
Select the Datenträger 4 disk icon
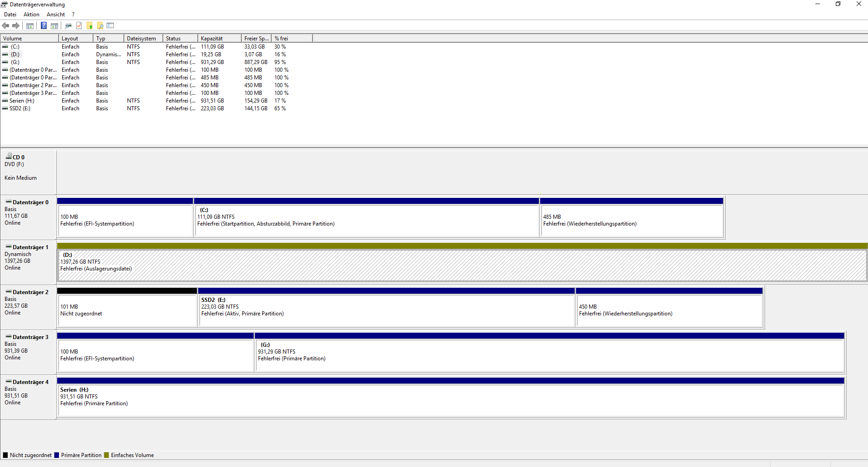(x=9, y=381)
